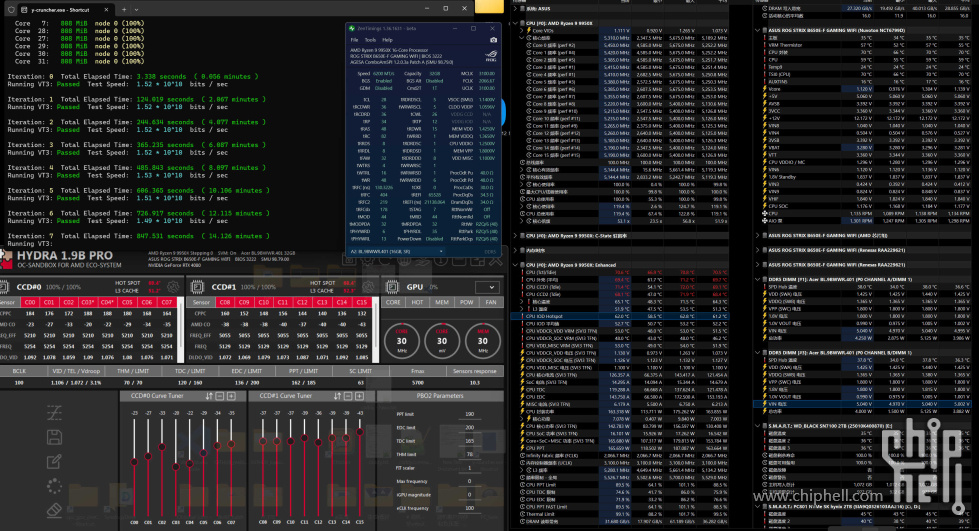Click the ROG logo in ZenTimings

click(491, 56)
